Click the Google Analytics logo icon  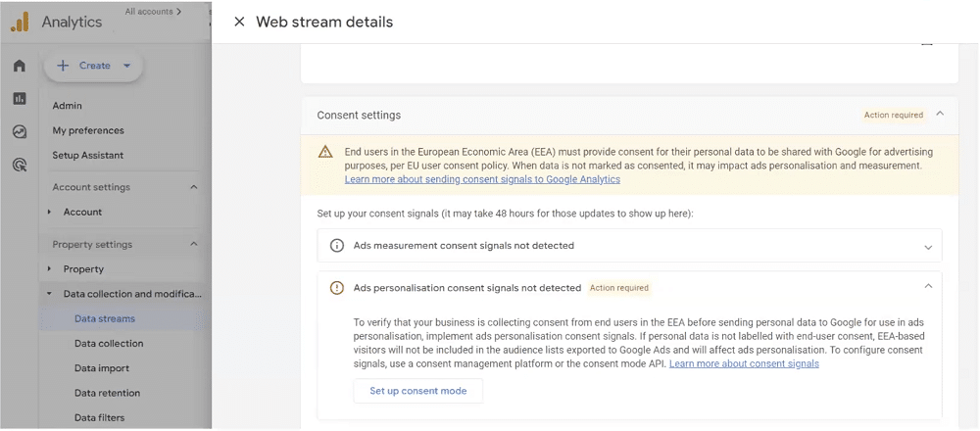pos(20,23)
